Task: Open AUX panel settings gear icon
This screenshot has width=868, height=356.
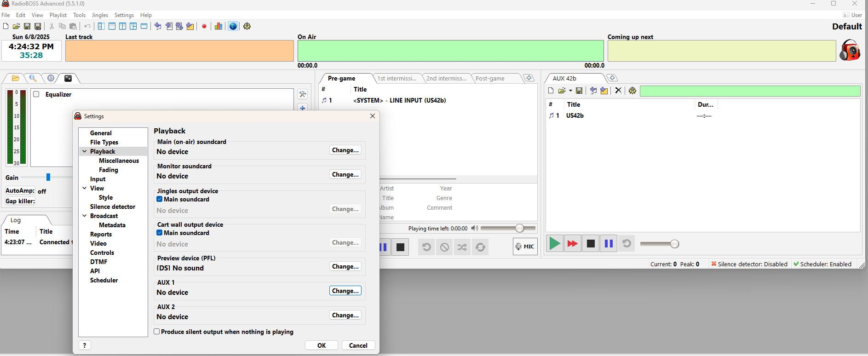Action: pyautogui.click(x=632, y=91)
